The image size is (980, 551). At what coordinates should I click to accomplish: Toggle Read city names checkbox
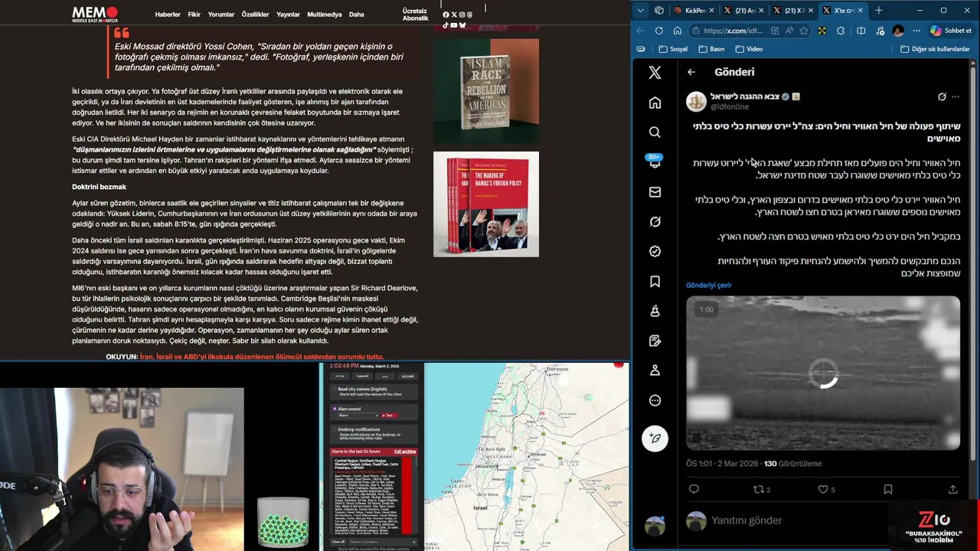334,389
